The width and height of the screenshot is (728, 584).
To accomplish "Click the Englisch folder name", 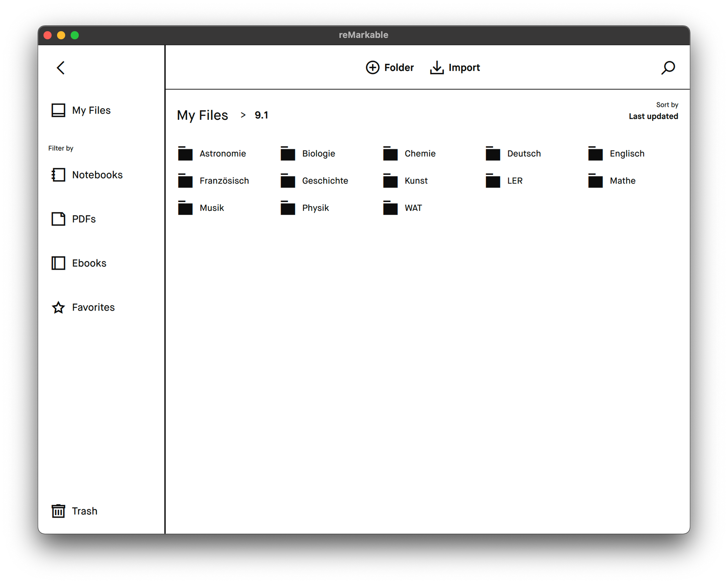I will (627, 154).
